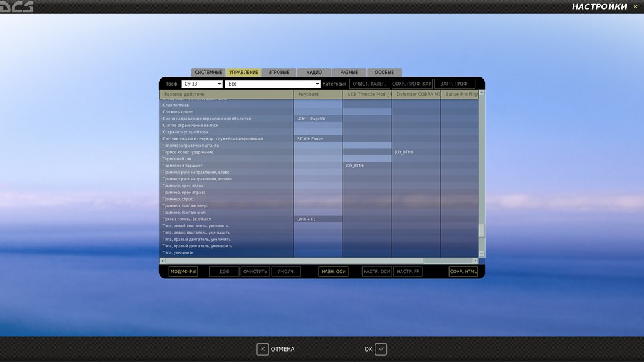Viewport: 644px width, 362px height.
Task: Select Триммер руля направления, влево row
Action: (x=227, y=172)
